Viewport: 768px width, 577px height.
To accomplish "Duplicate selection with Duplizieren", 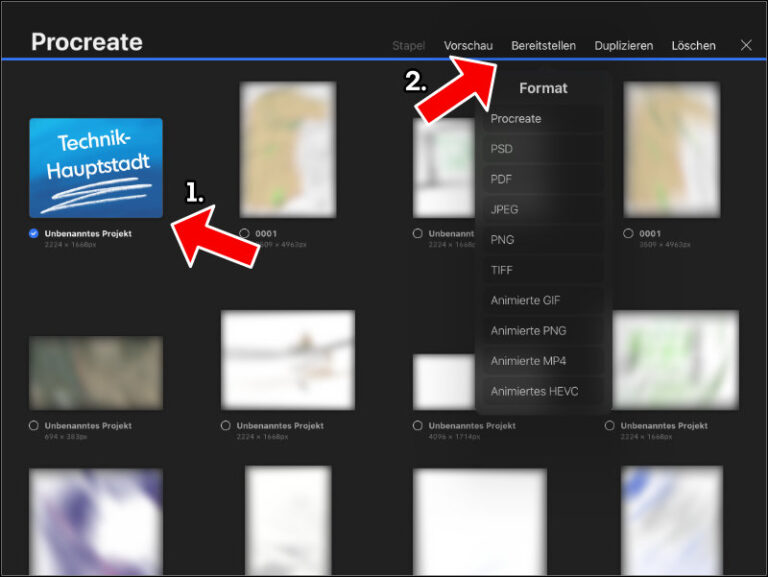I will coord(624,46).
